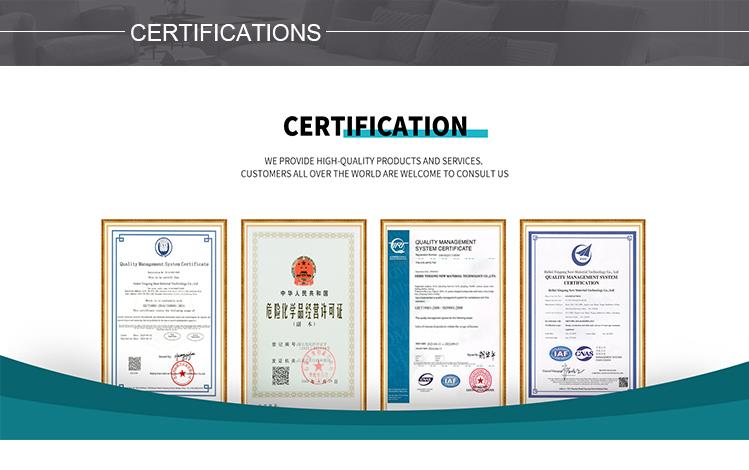Click the red star seal on first certificate
The width and height of the screenshot is (749, 470).
(181, 373)
